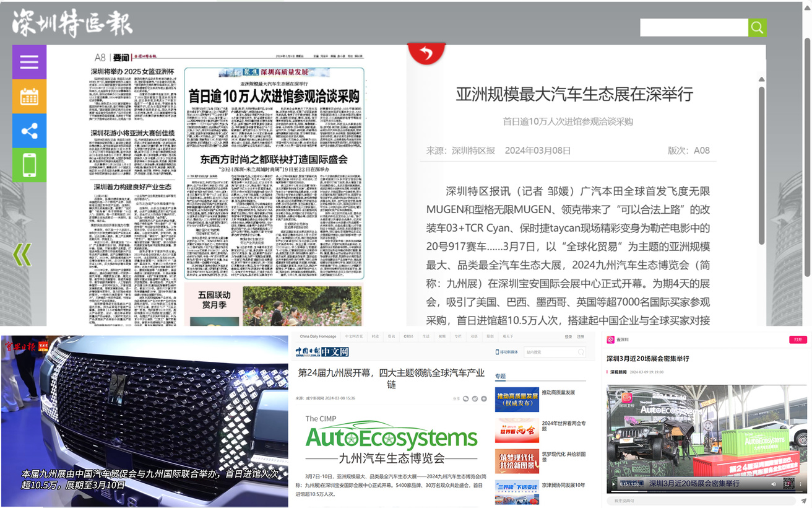The height and width of the screenshot is (508, 812).
Task: Select the 东西方时尚之都联袂打造国际盛会 headline
Action: click(274, 159)
